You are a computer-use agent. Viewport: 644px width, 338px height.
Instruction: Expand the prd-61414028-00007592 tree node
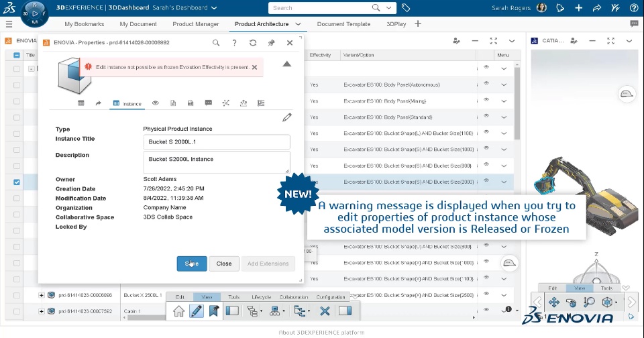pos(41,311)
